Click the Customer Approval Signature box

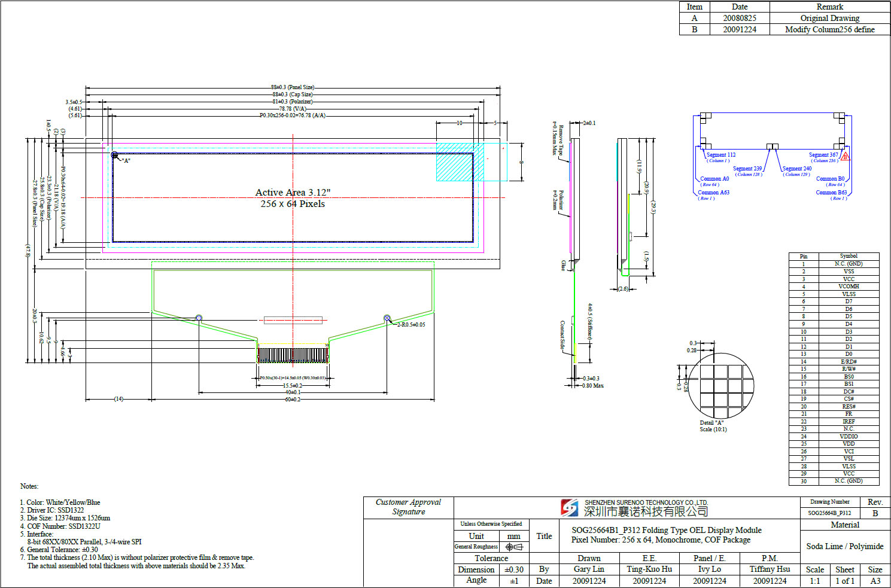[x=408, y=507]
